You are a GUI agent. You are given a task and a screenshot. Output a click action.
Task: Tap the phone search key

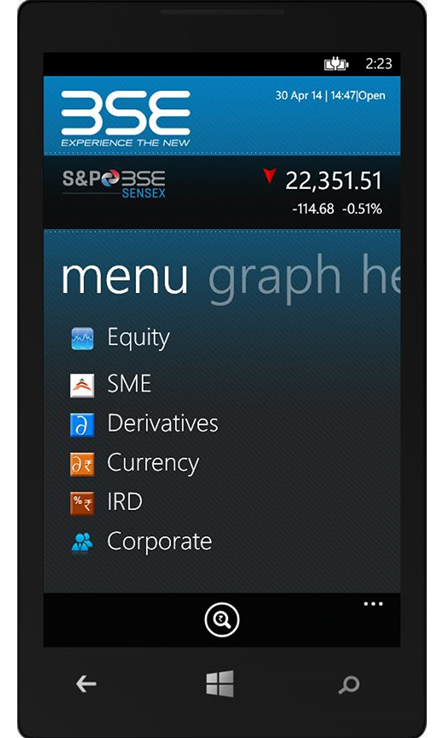click(x=349, y=685)
